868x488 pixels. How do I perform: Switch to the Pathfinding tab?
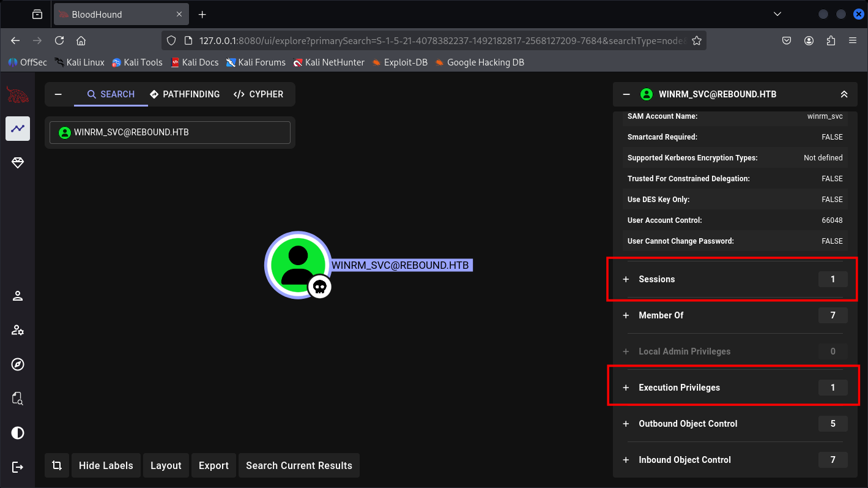tap(185, 94)
